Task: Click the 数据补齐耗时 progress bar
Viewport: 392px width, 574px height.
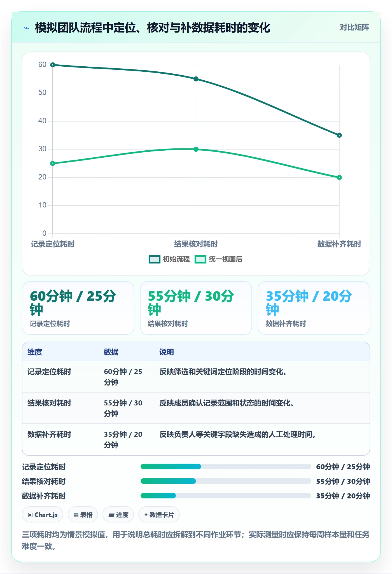Action: pos(226,496)
